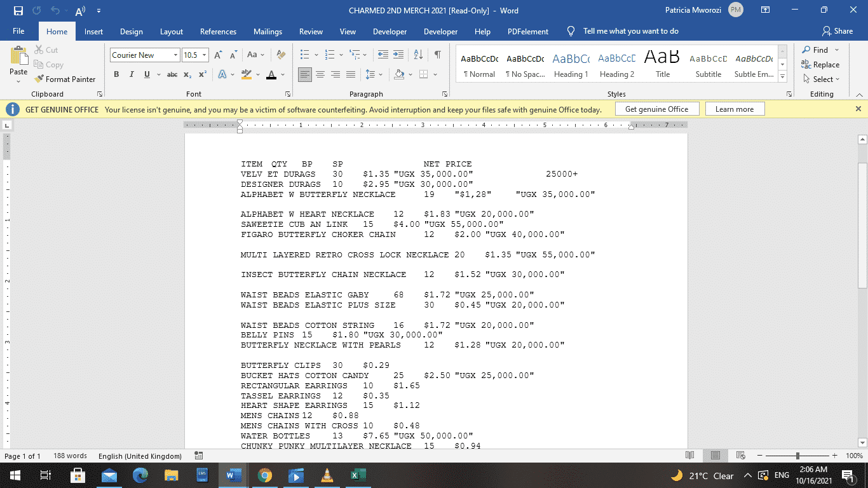Click the Learn more button
Viewport: 868px width, 488px height.
(735, 108)
